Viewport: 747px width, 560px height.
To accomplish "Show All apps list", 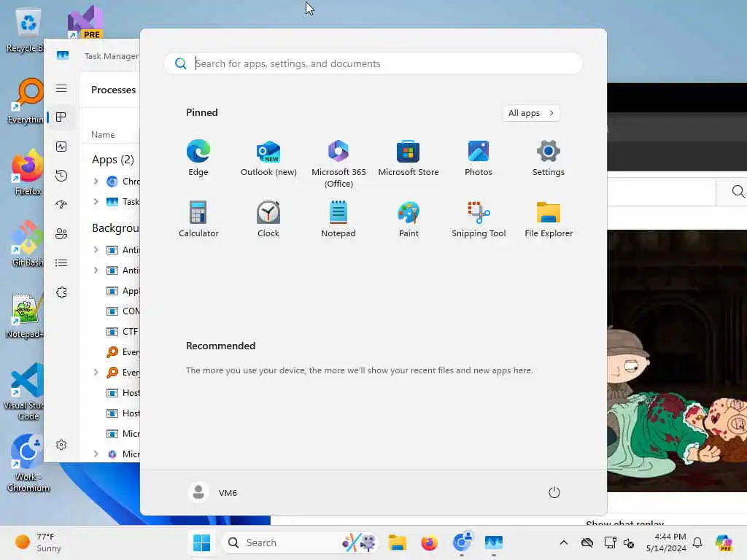I will [x=531, y=113].
